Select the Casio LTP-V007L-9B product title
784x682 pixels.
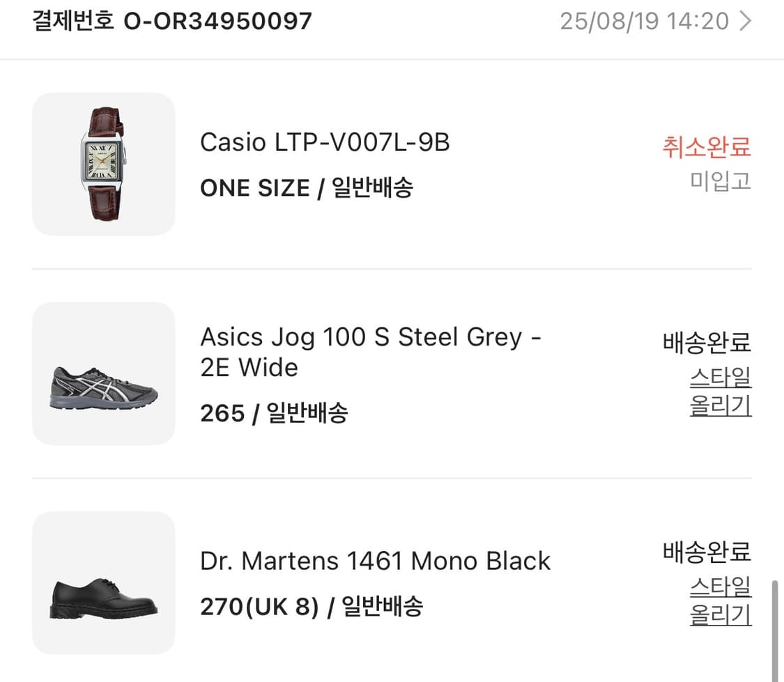click(x=325, y=143)
